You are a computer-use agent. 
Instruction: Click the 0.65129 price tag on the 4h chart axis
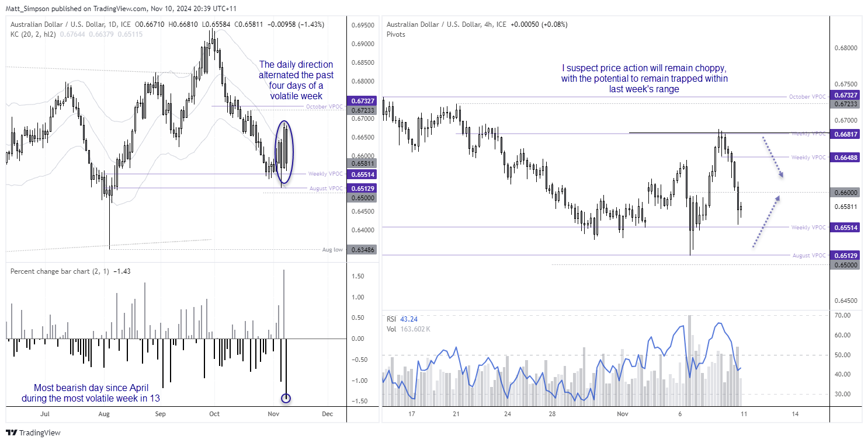click(845, 255)
